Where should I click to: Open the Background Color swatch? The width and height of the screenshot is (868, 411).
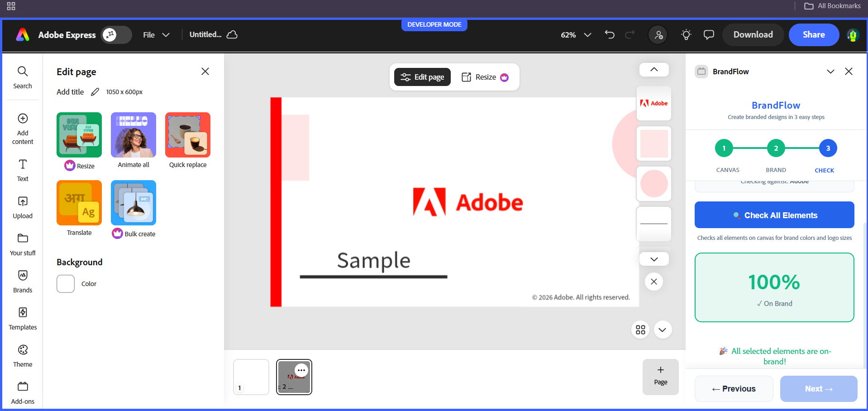tap(66, 284)
